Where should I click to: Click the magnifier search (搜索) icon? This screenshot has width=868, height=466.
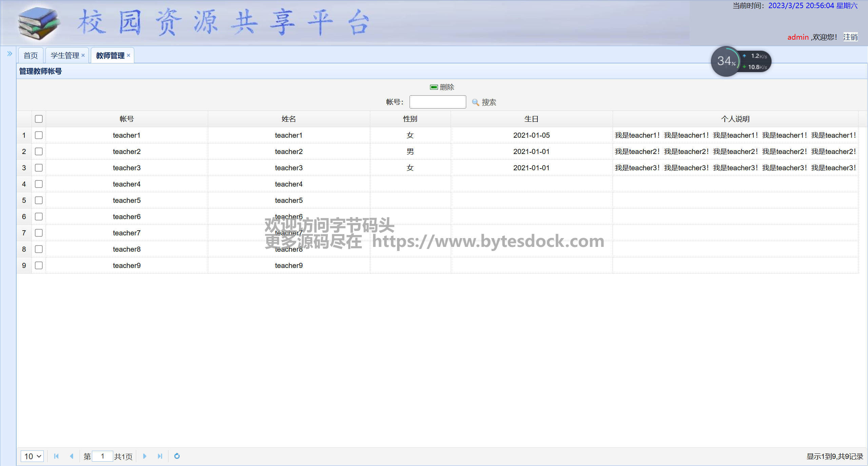coord(475,102)
